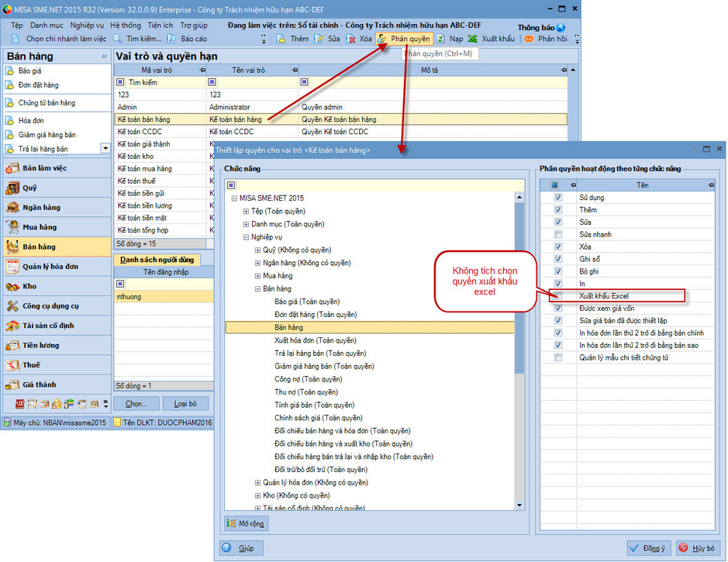
Task: Open the Thuế module in sidebar
Action: [x=57, y=365]
